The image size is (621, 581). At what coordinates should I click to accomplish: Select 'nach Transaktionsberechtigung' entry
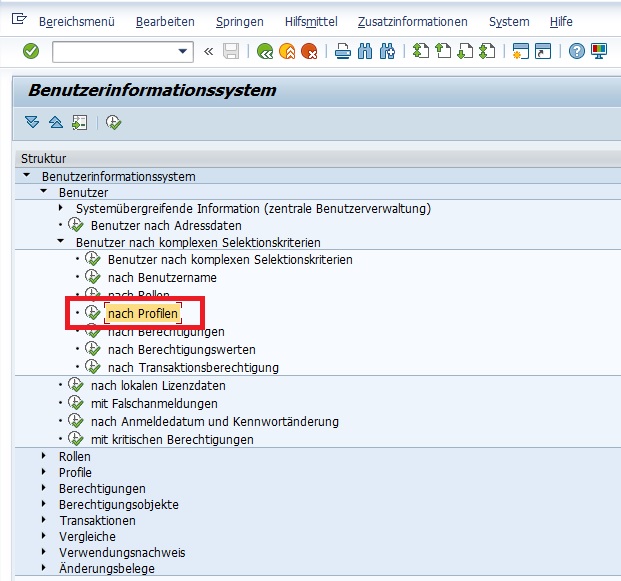click(193, 368)
